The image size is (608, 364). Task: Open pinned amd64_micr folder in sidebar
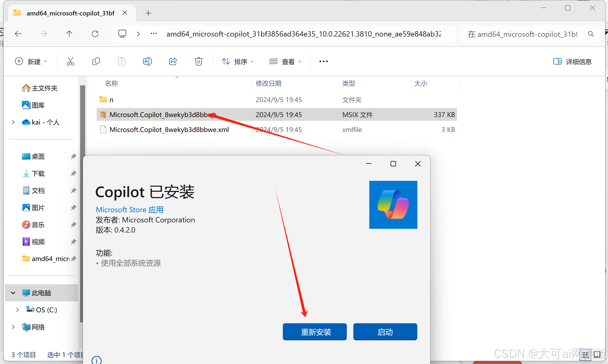click(x=46, y=259)
